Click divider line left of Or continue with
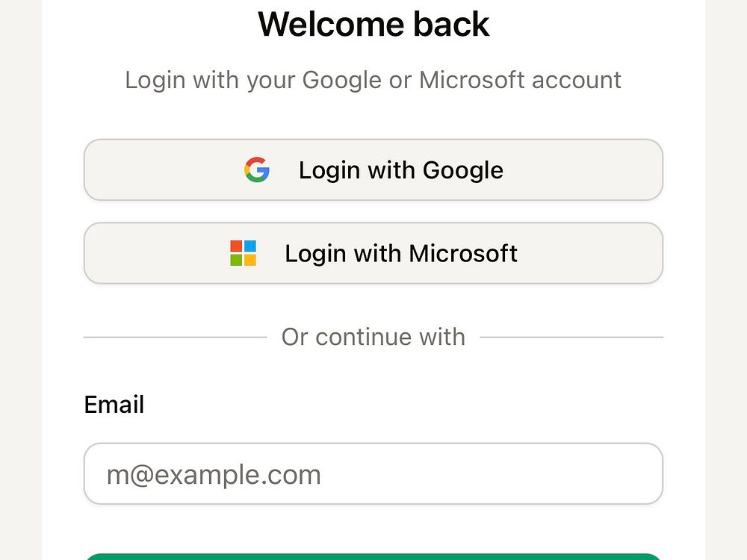This screenshot has height=560, width=747. 175,337
